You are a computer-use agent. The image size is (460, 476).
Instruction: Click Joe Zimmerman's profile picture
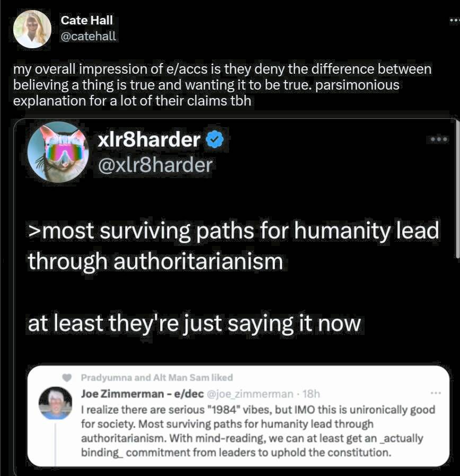[56, 403]
